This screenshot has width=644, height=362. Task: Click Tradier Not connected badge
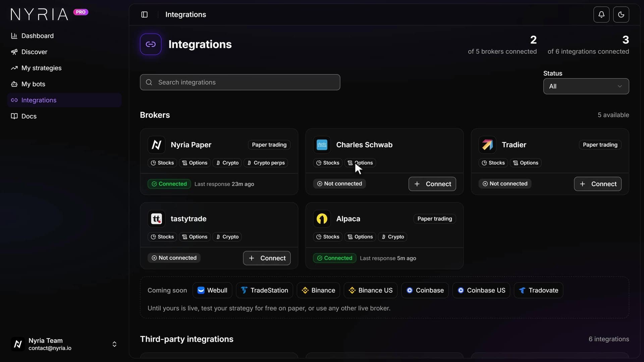[505, 184]
